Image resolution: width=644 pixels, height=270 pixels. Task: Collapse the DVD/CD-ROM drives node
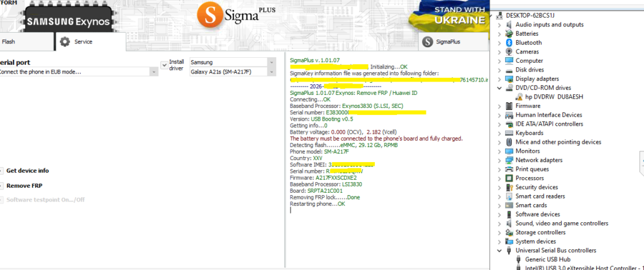click(499, 88)
